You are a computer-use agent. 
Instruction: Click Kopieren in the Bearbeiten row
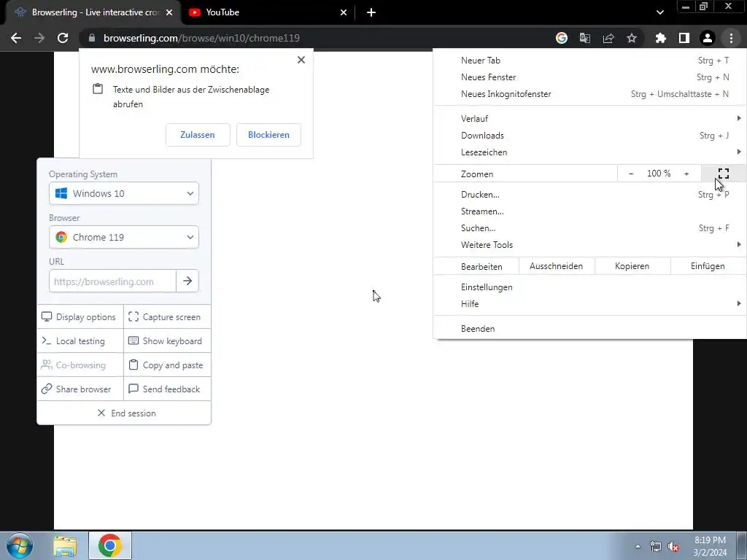[632, 266]
